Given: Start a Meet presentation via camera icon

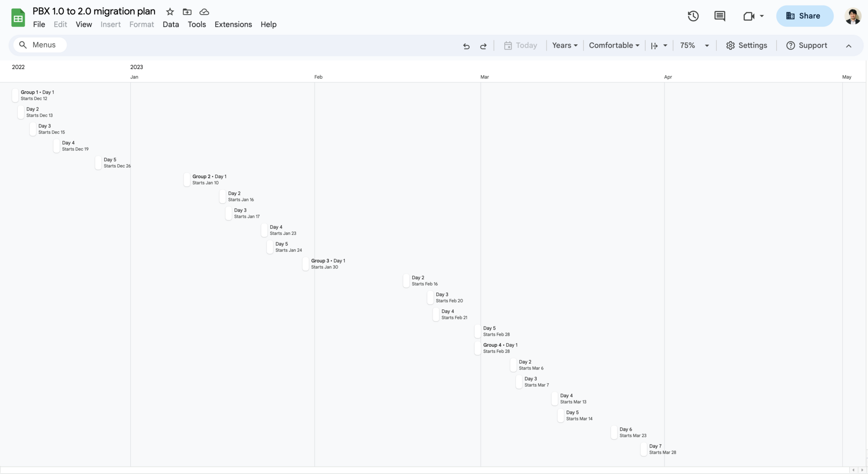Looking at the screenshot, I should click(x=749, y=16).
